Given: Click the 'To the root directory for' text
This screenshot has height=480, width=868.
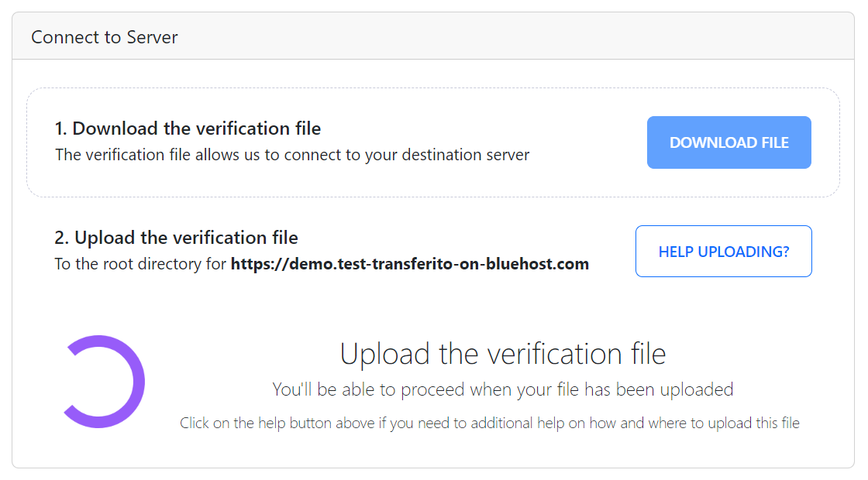Looking at the screenshot, I should pos(140,264).
